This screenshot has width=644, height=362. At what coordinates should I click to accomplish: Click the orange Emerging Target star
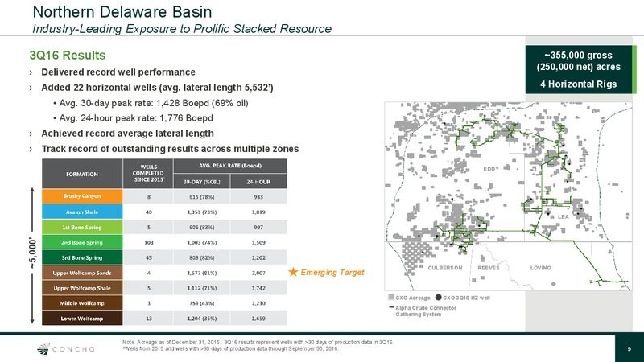(293, 272)
